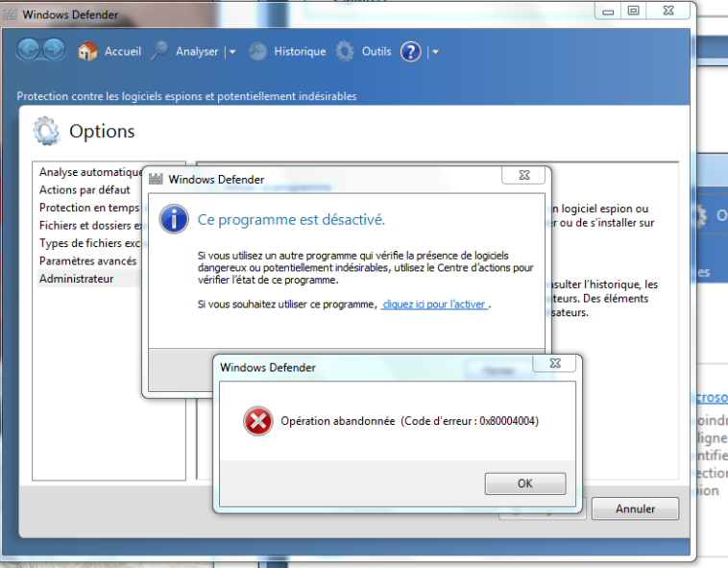This screenshot has height=568, width=728.
Task: Click the 'cliquez ici pour l'activer' link
Action: (434, 305)
